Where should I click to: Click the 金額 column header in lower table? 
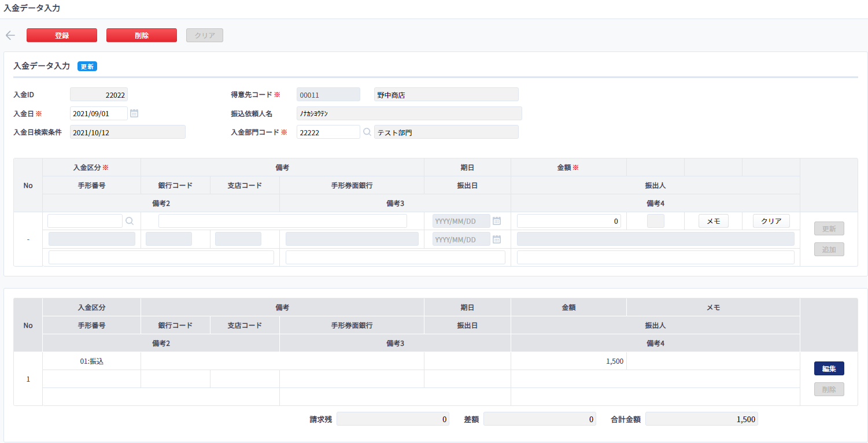pos(568,308)
